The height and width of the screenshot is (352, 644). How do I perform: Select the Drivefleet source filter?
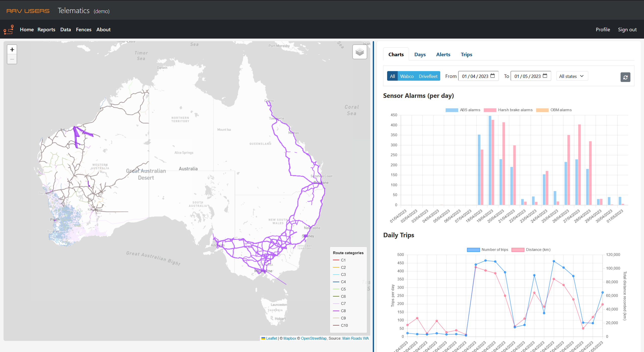pyautogui.click(x=428, y=76)
